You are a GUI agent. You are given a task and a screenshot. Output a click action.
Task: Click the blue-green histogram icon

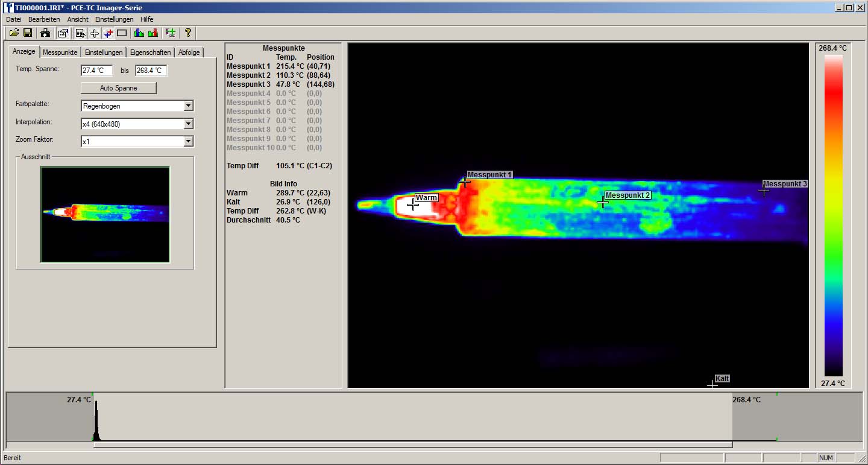pyautogui.click(x=139, y=33)
